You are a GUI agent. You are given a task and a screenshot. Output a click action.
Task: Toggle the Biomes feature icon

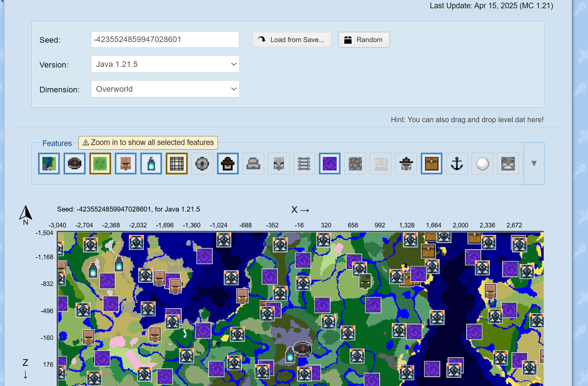point(49,164)
